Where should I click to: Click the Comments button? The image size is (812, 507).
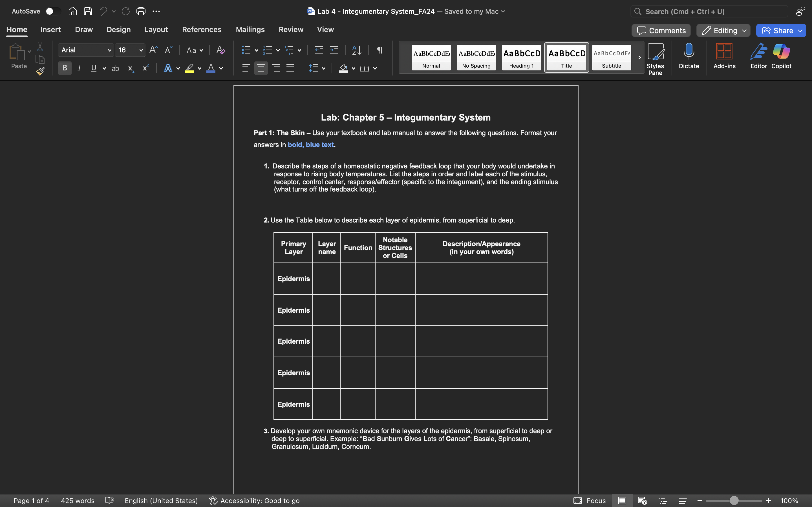(661, 30)
